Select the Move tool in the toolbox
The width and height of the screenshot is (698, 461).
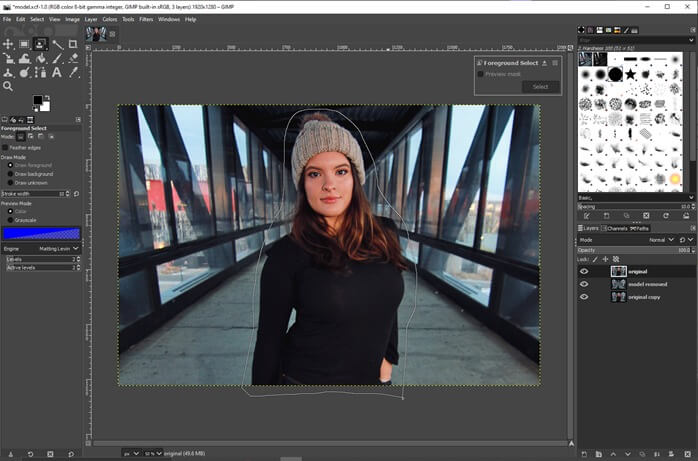click(x=8, y=44)
